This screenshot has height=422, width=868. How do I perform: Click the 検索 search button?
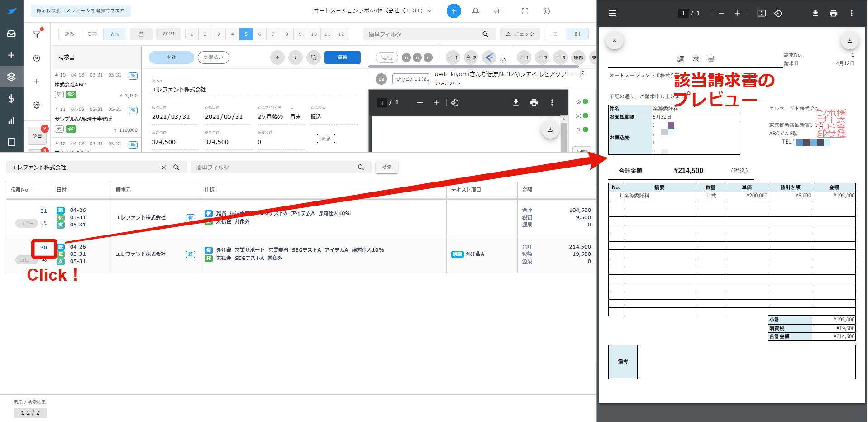click(x=387, y=167)
